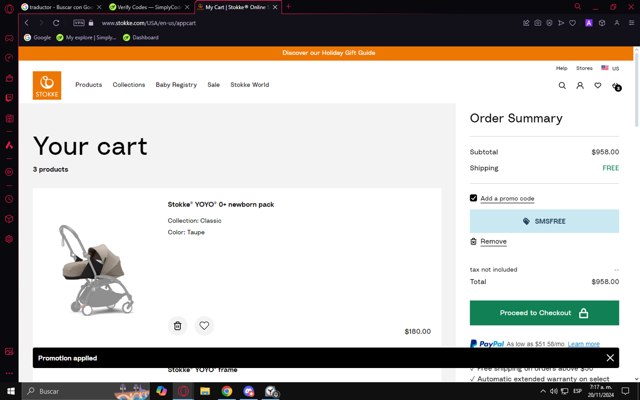The height and width of the screenshot is (400, 640).
Task: Click the VPN badge in address bar
Action: pyautogui.click(x=79, y=23)
